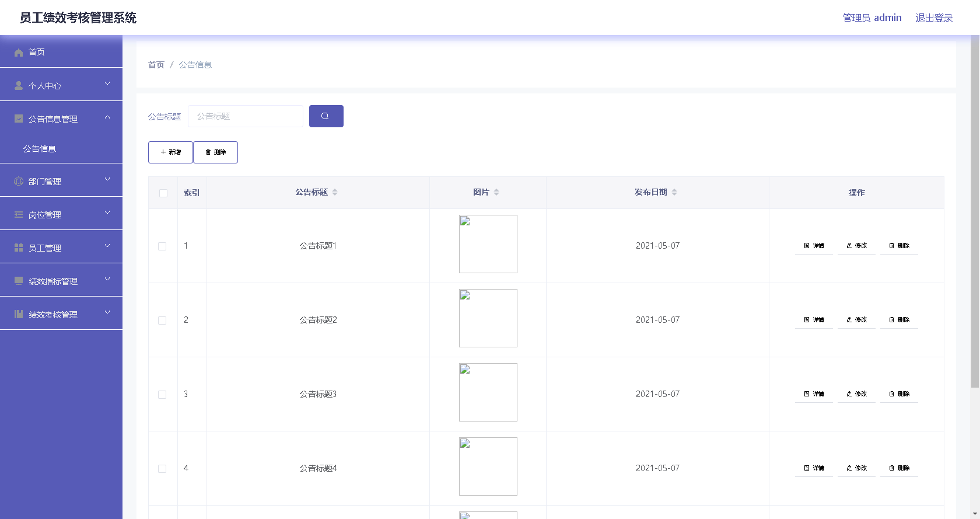Click the person icon beside 个人中心

[19, 86]
